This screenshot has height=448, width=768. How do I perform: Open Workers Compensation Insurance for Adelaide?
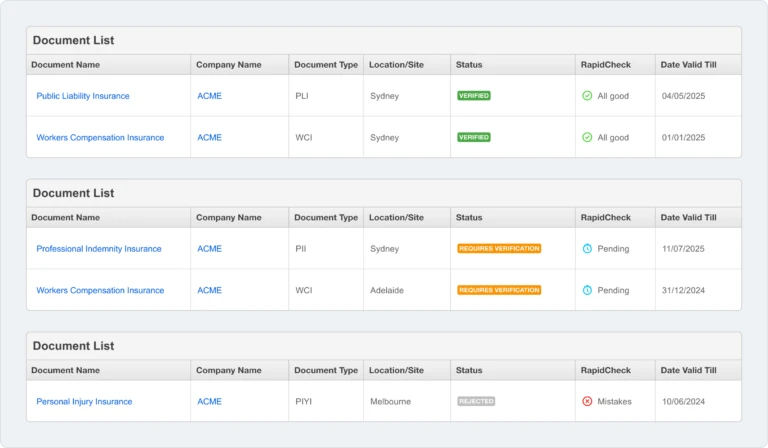(x=100, y=290)
